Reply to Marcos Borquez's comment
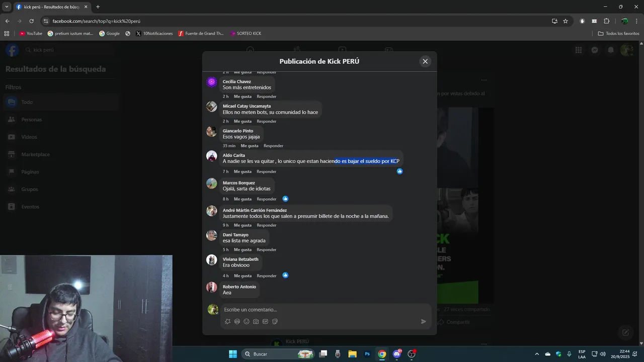 click(267, 199)
